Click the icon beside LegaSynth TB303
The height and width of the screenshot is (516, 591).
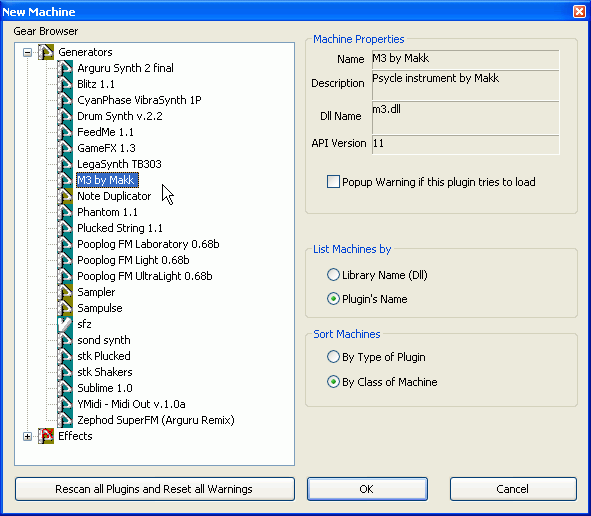coord(65,164)
